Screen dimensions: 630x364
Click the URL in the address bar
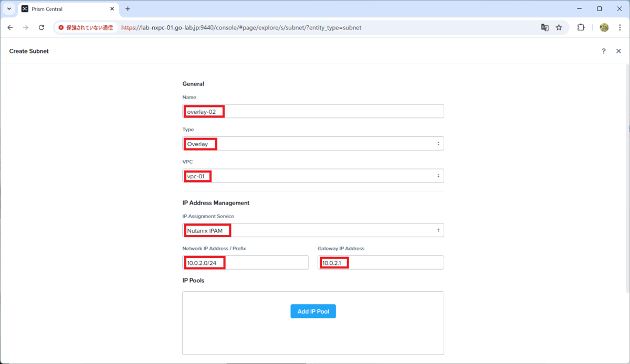pos(241,27)
